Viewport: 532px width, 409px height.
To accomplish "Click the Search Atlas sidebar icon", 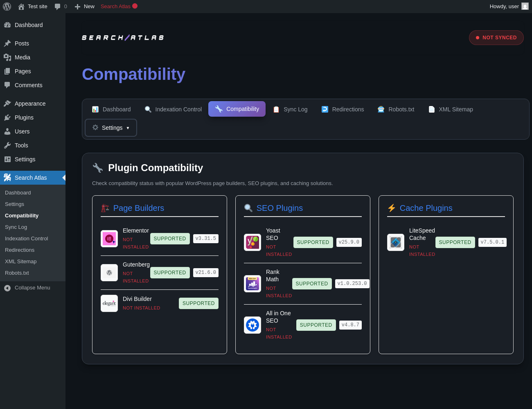I will (x=7, y=178).
